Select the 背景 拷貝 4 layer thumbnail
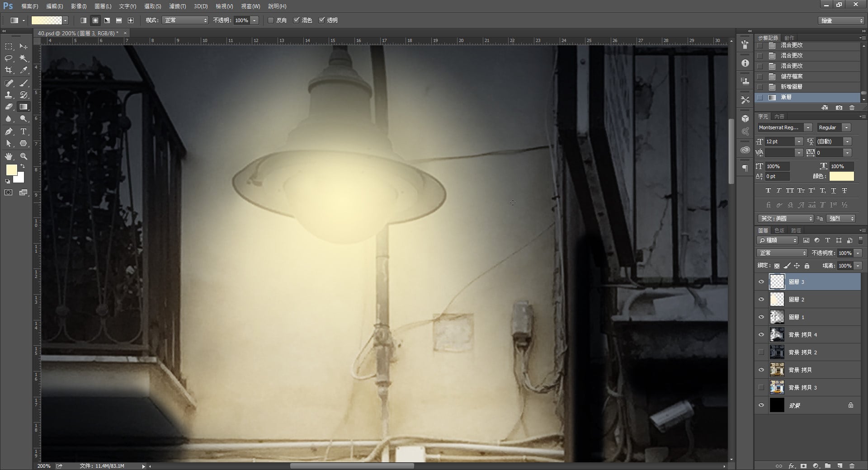868x470 pixels. point(777,334)
